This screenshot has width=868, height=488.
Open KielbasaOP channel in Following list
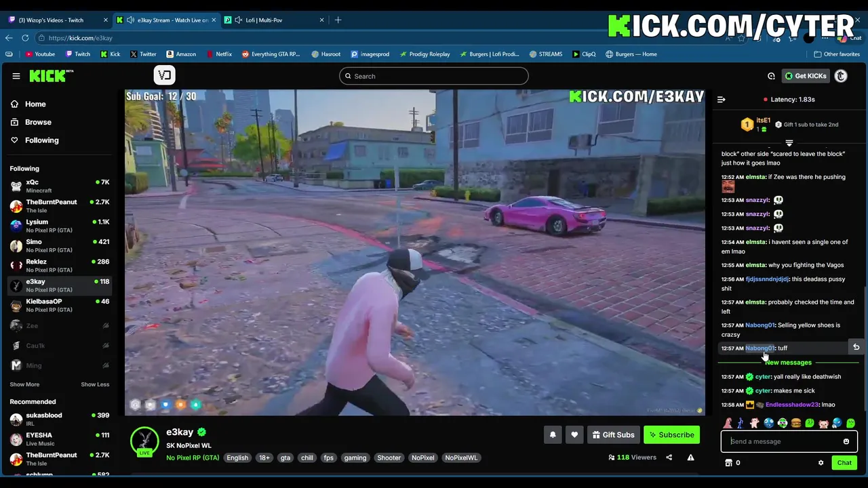pyautogui.click(x=60, y=305)
